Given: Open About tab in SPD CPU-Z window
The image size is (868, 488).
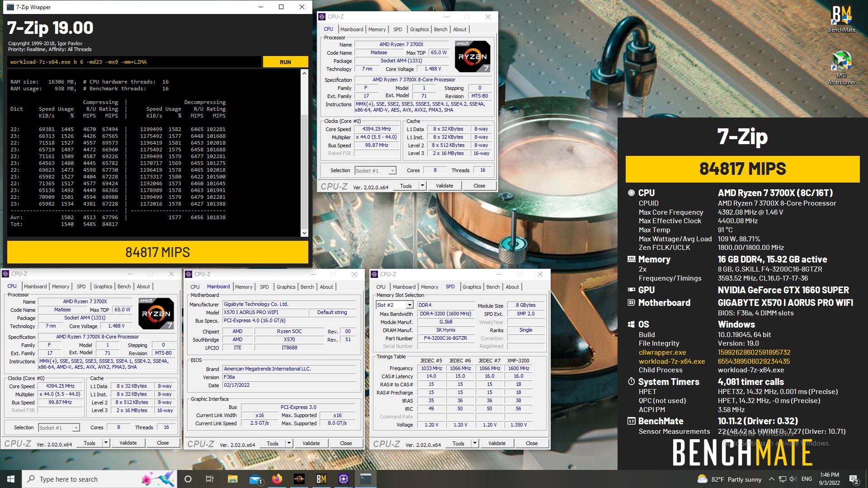Looking at the screenshot, I should [512, 287].
